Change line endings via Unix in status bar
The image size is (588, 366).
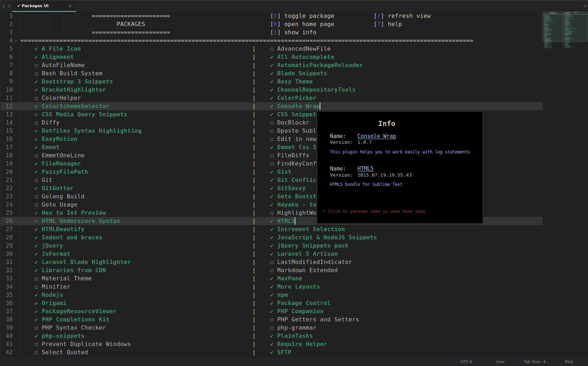[x=500, y=362]
